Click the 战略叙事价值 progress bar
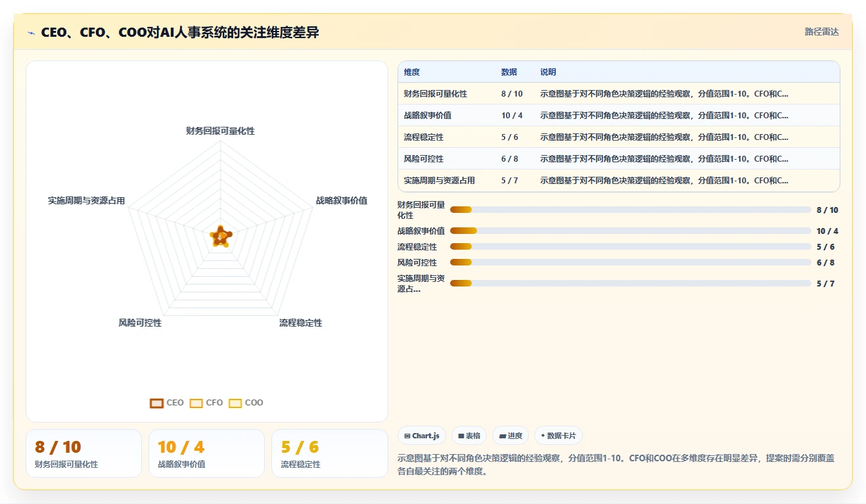The image size is (866, 504). coord(631,231)
